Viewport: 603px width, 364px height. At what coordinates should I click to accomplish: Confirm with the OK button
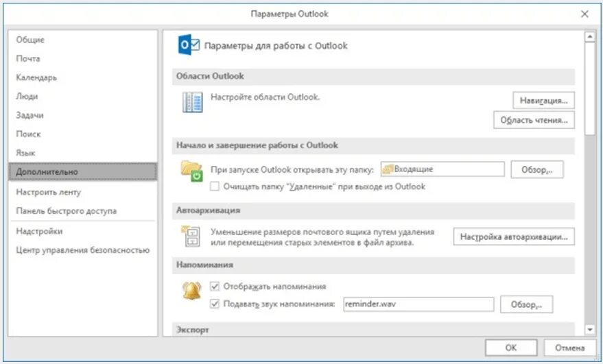click(x=510, y=348)
